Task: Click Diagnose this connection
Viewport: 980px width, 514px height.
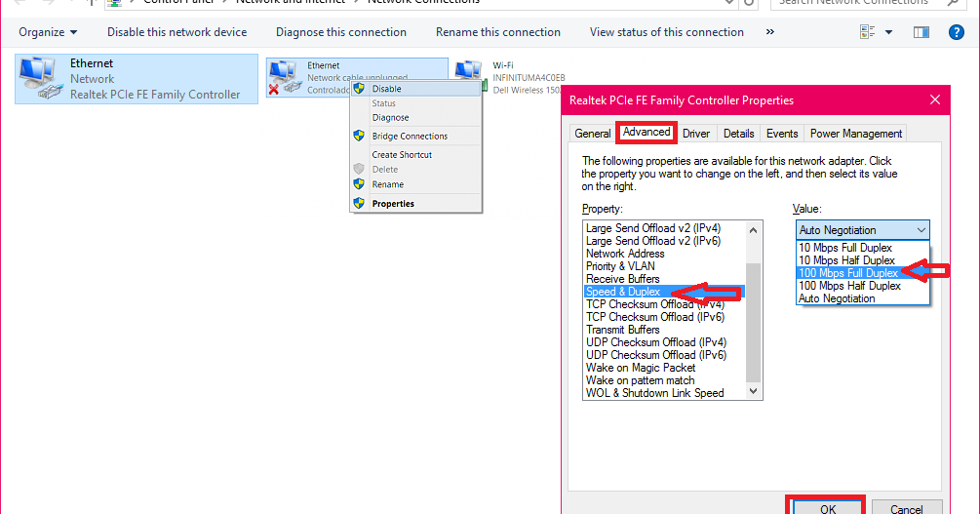Action: [x=341, y=32]
